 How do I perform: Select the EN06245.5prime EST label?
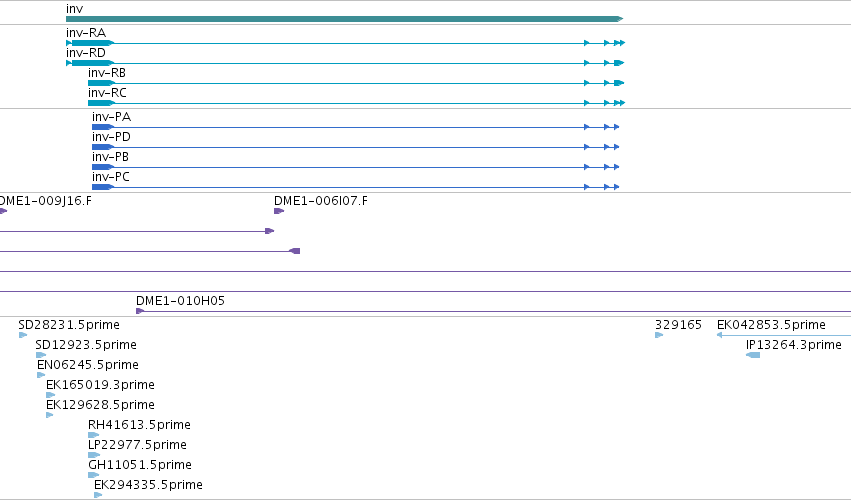tap(88, 365)
